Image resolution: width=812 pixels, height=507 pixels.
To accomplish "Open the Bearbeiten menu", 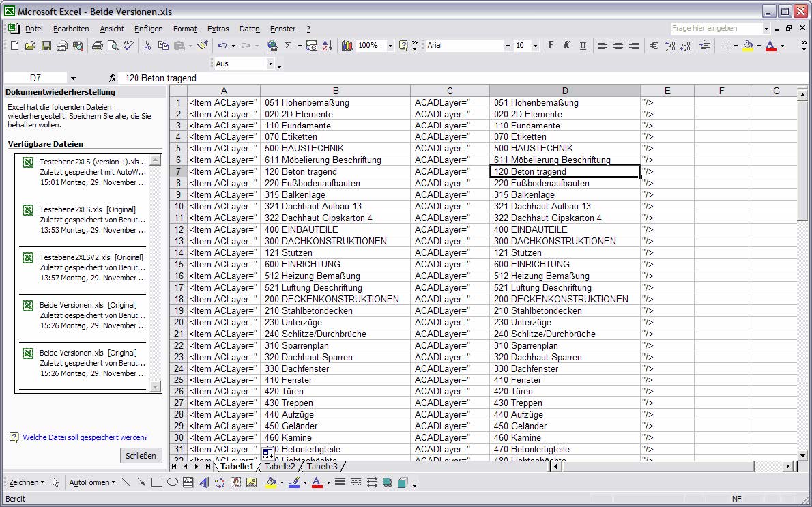I will click(x=72, y=29).
